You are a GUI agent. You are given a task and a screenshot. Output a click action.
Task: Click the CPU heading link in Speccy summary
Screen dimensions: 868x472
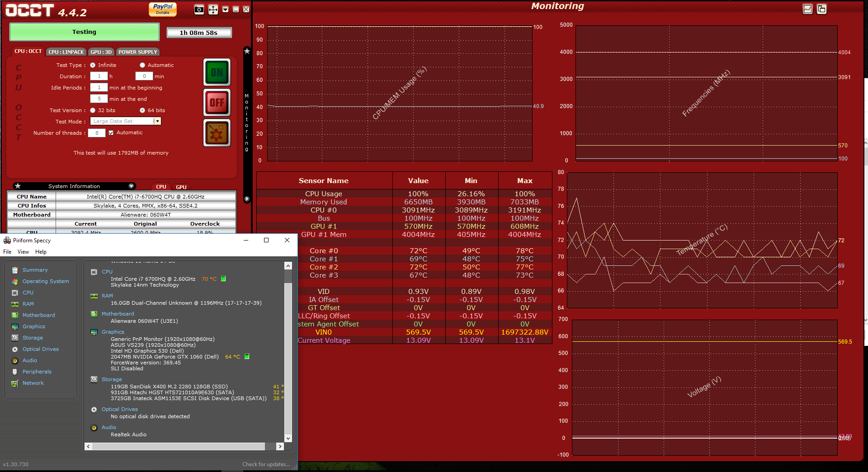(107, 272)
